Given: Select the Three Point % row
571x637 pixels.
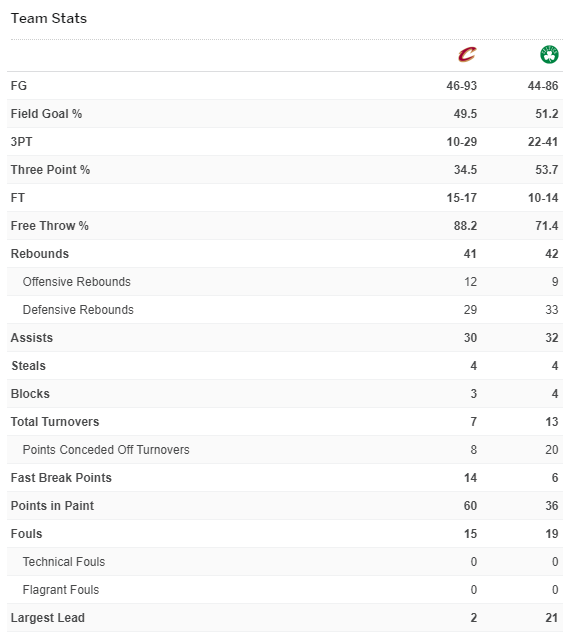Looking at the screenshot, I should tap(285, 170).
